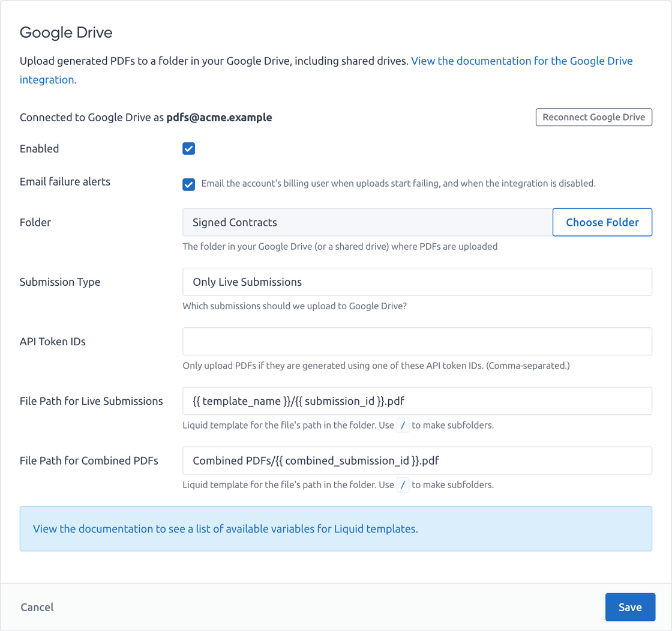672x631 pixels.
Task: Click the File Path for Combined PDFs label
Action: [89, 460]
